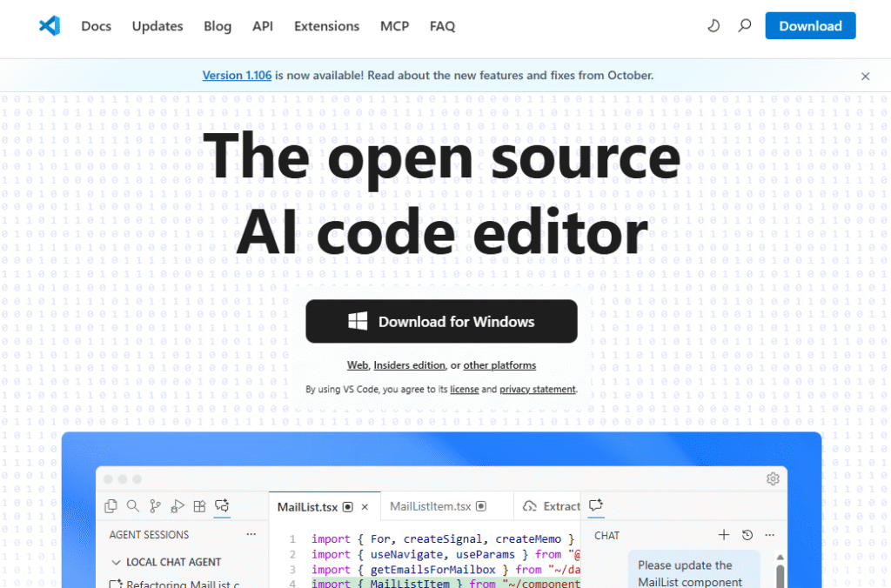Click the chat panel scrollbar
This screenshot has height=588, width=891.
[x=780, y=576]
